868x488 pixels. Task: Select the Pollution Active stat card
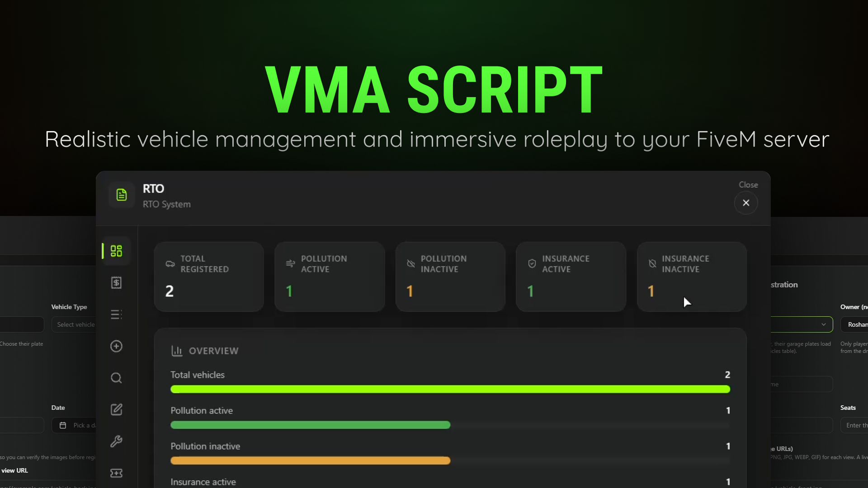click(330, 277)
